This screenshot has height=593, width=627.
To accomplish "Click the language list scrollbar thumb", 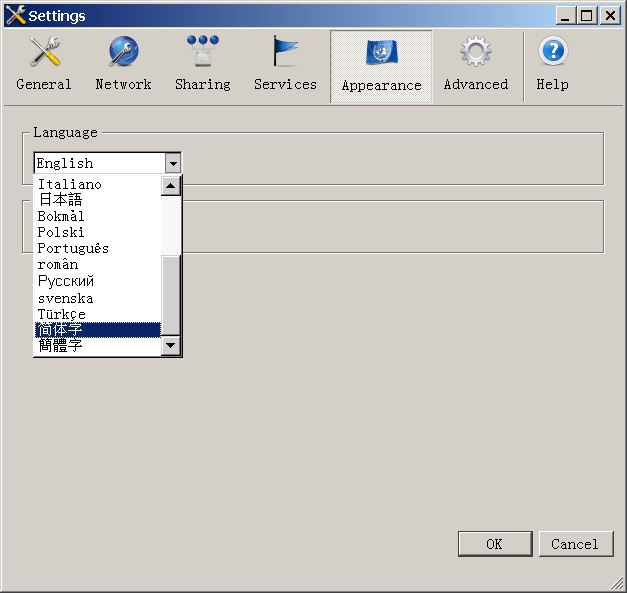I will tap(171, 294).
